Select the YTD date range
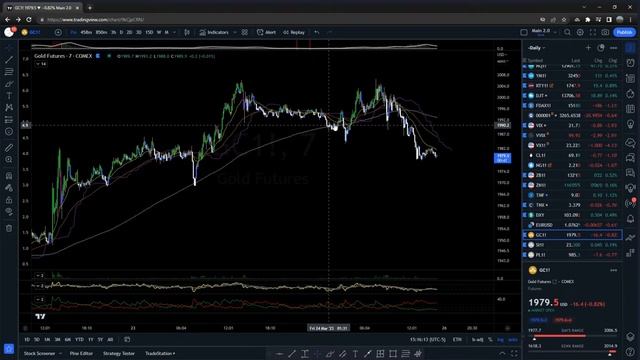The image size is (640, 360). click(79, 340)
